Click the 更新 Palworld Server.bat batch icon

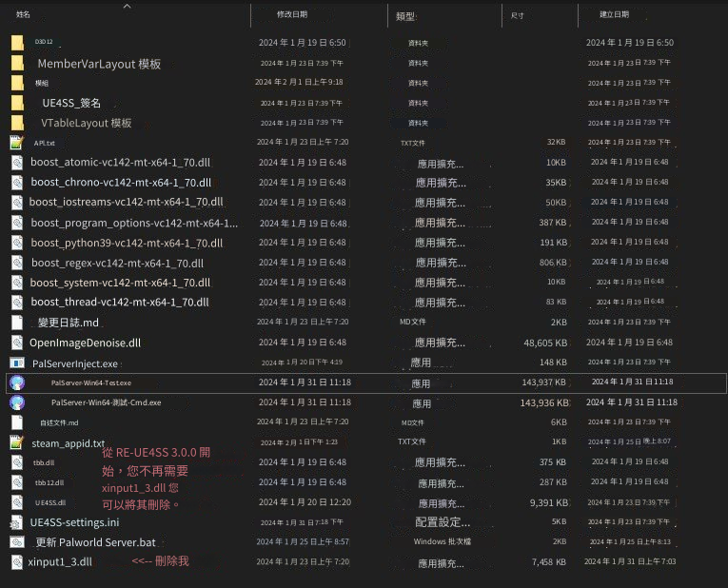[x=17, y=542]
